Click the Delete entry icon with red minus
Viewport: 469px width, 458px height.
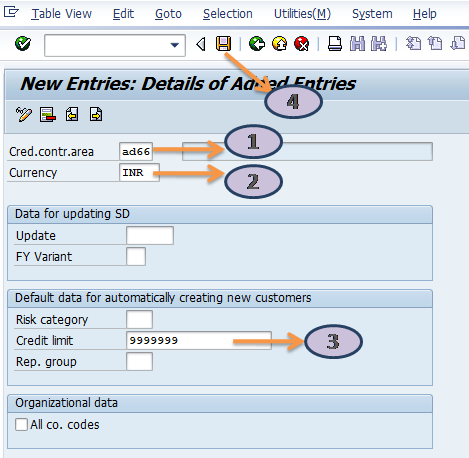click(48, 115)
